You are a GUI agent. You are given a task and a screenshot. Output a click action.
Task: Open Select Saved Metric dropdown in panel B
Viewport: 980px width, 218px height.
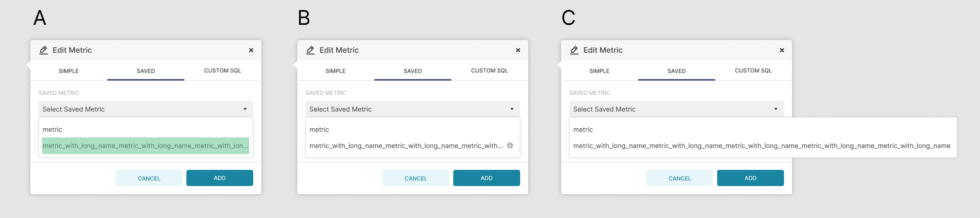[x=412, y=109]
